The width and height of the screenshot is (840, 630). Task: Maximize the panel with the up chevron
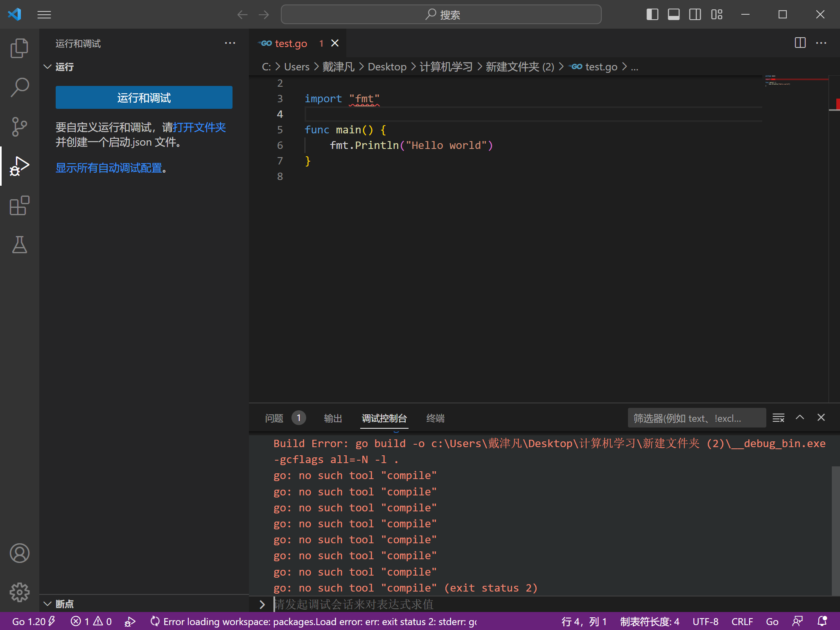pos(799,418)
